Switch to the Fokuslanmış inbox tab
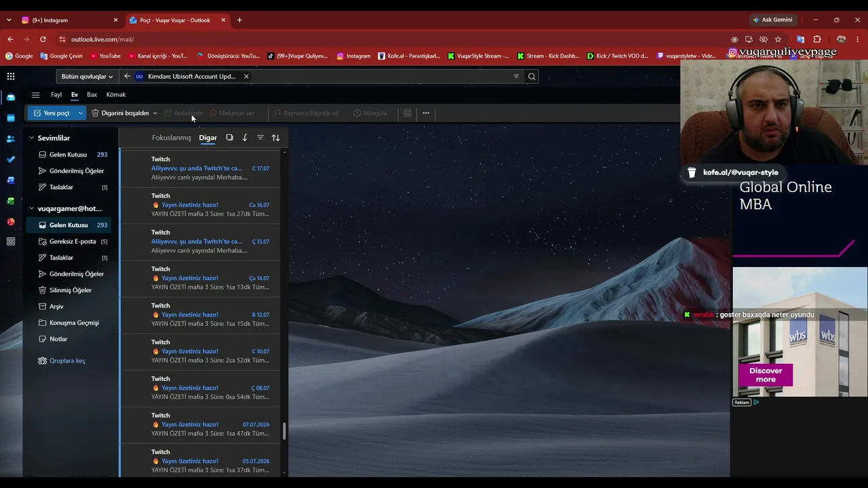This screenshot has width=868, height=488. tap(172, 138)
